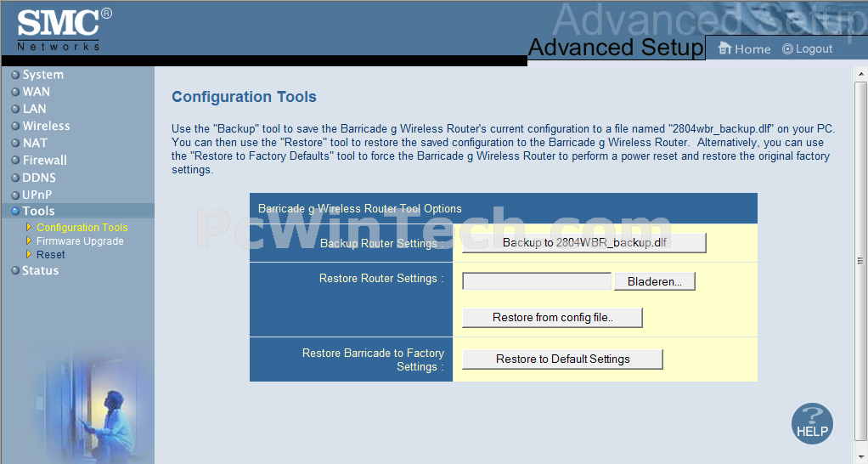
Task: Click Restore from config file button
Action: (x=552, y=317)
